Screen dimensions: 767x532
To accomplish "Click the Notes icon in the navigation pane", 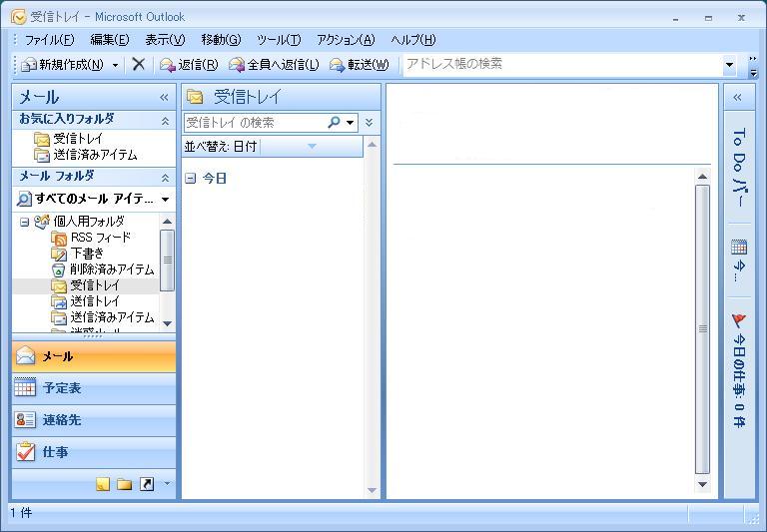I will (x=103, y=484).
